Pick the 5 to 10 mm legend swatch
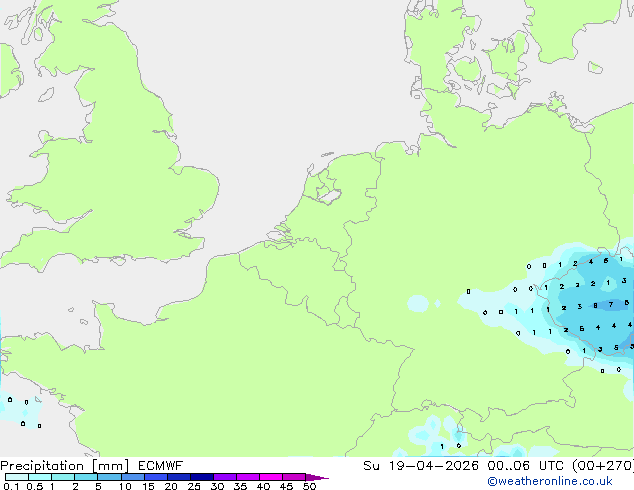The width and height of the screenshot is (634, 490). click(109, 477)
